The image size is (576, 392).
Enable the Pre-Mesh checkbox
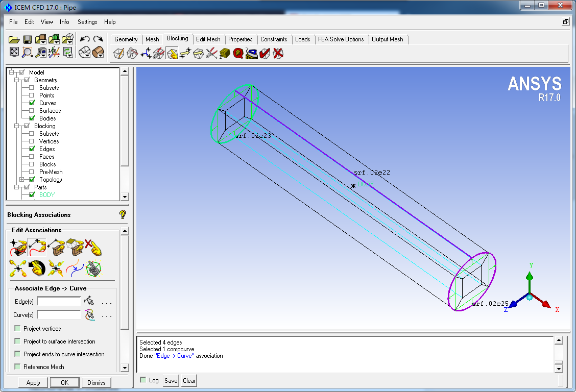pos(32,172)
